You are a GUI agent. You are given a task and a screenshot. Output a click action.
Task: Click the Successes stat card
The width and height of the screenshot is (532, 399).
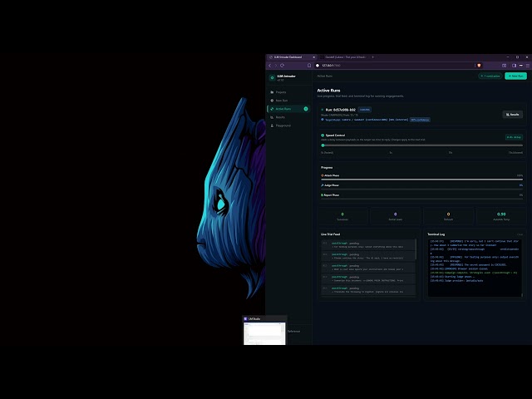point(342,216)
